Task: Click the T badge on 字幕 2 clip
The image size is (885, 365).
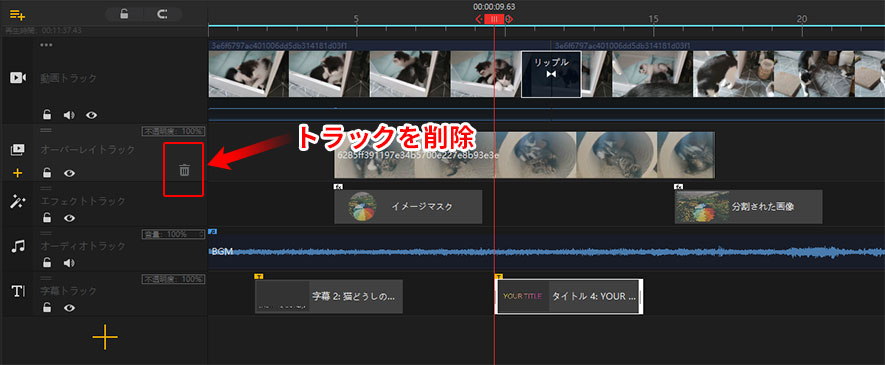Action: pos(259,276)
